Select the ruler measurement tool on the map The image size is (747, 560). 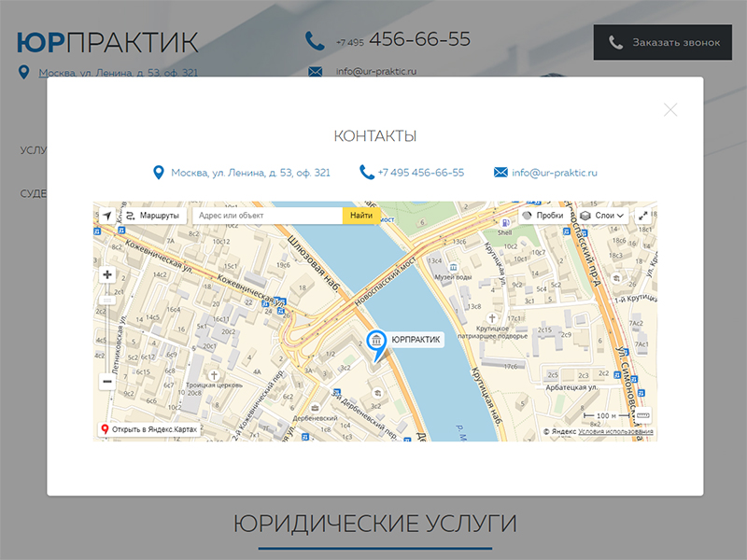coord(642,415)
